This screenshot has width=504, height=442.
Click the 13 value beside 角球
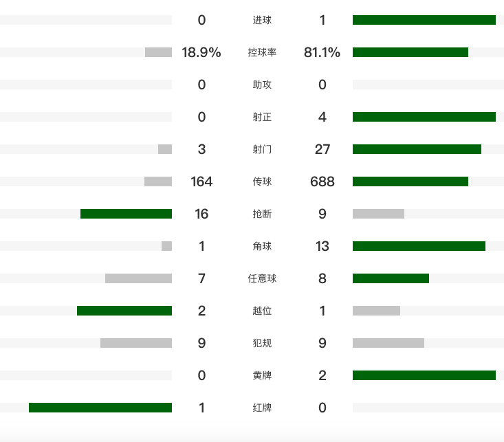click(322, 246)
